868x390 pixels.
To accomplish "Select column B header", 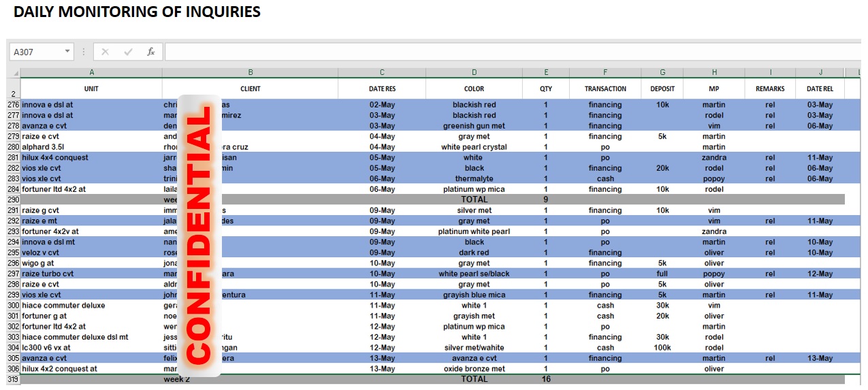I will (251, 72).
